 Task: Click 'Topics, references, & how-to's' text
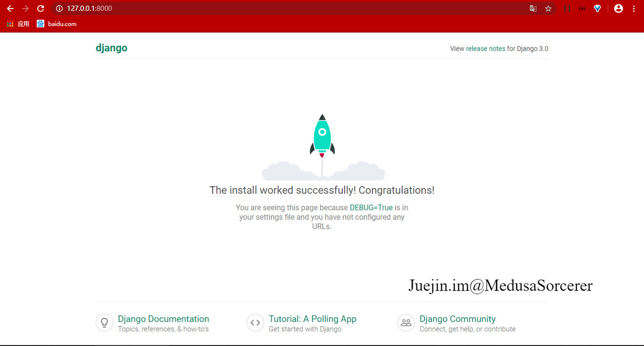164,329
